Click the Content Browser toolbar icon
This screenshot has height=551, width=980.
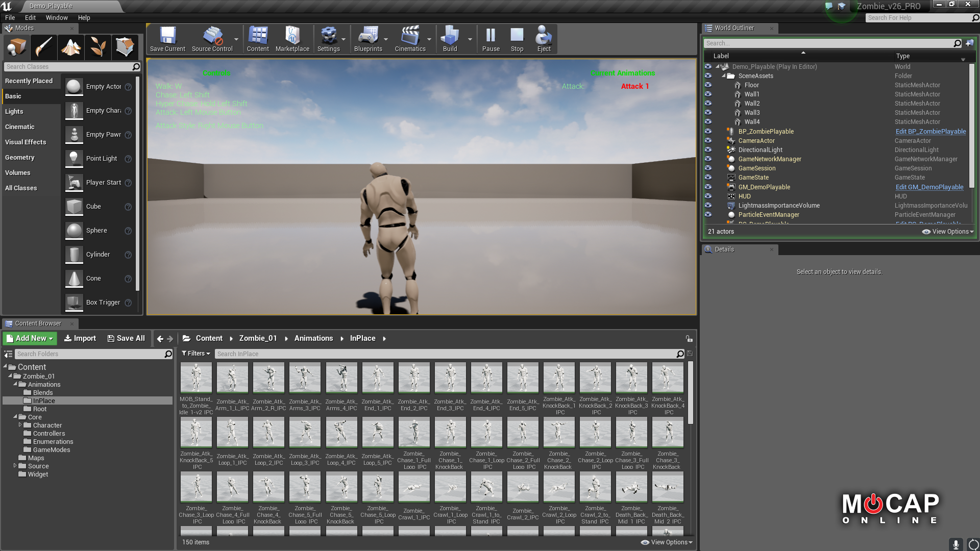click(x=257, y=39)
